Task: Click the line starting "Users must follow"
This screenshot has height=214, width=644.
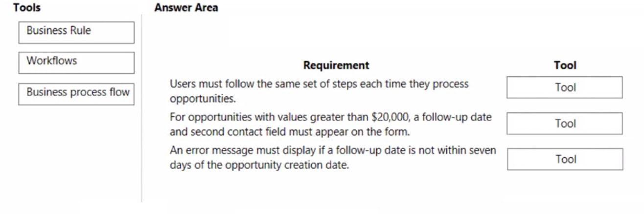Action: pos(319,84)
